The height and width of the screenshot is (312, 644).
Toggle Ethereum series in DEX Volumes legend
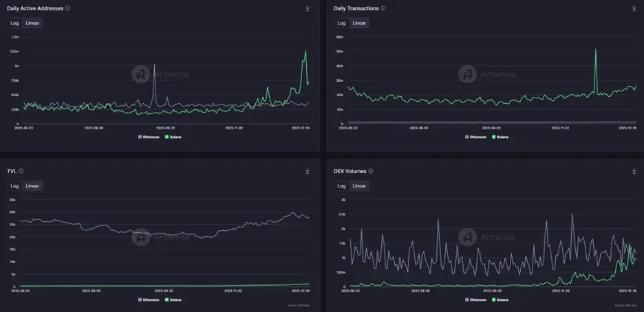point(475,300)
